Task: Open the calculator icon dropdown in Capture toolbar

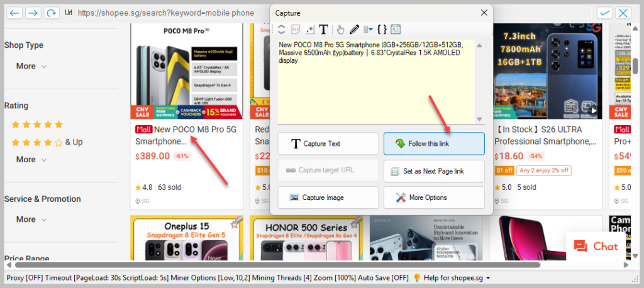Action: [369, 29]
